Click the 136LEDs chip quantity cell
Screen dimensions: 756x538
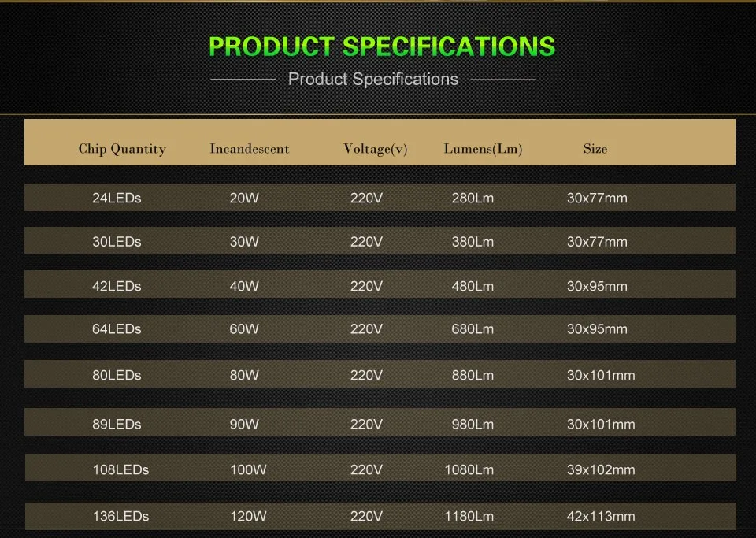pos(120,516)
